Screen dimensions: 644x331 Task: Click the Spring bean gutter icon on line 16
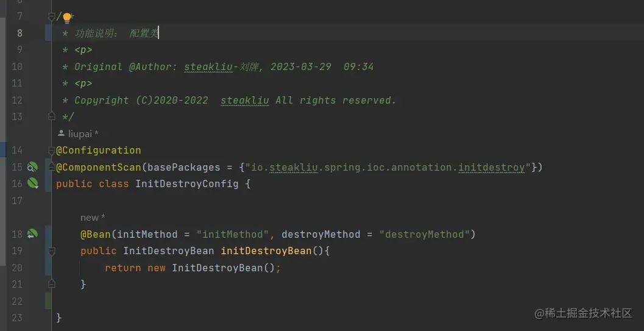point(32,183)
